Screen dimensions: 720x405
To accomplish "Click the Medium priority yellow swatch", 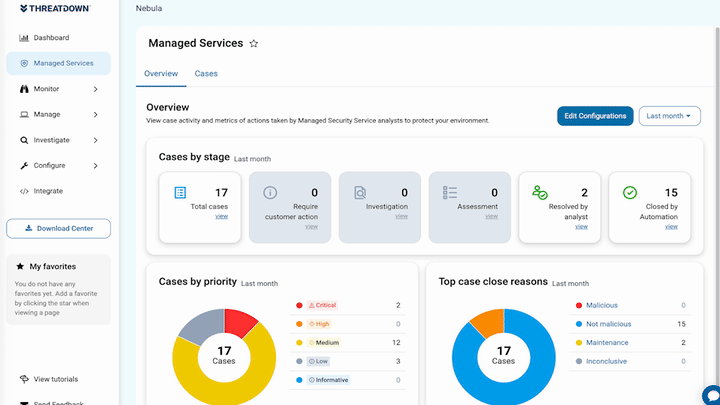I will coord(299,343).
